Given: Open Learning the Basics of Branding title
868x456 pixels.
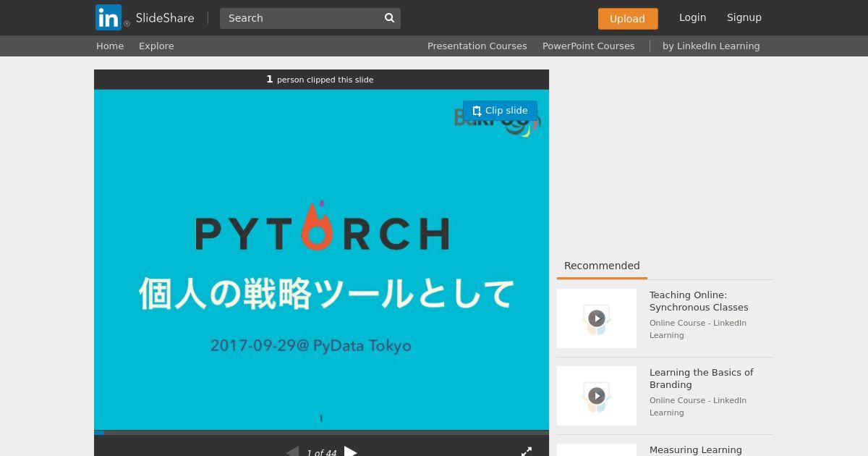Looking at the screenshot, I should pyautogui.click(x=701, y=379).
